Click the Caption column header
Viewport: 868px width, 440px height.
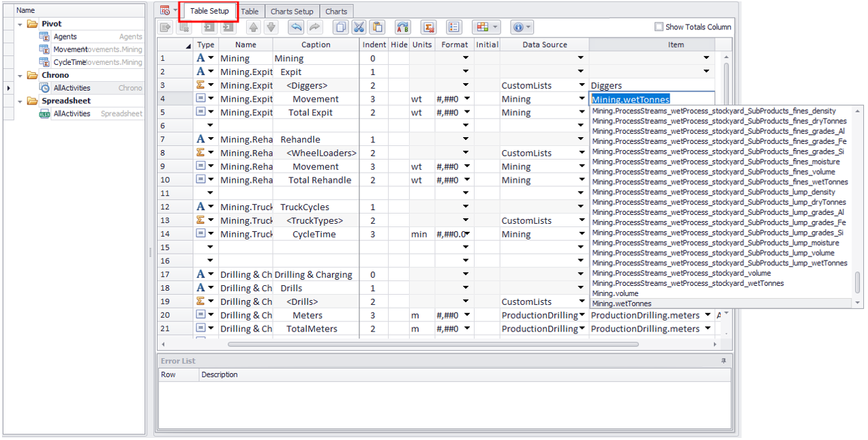316,45
